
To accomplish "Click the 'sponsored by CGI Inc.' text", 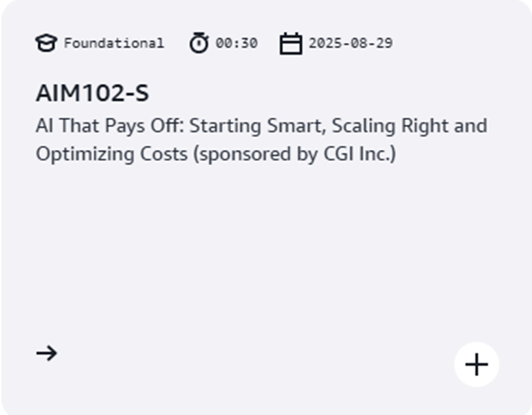I will (x=293, y=153).
